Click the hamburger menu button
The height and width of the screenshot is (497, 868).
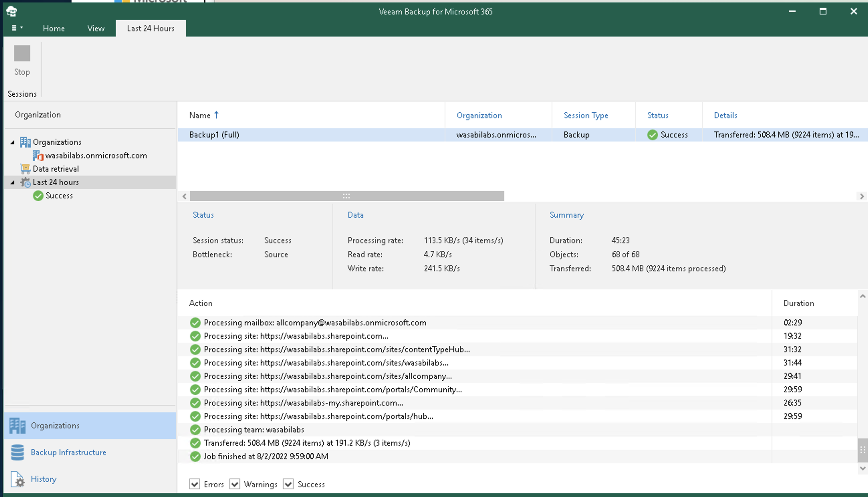coord(16,27)
